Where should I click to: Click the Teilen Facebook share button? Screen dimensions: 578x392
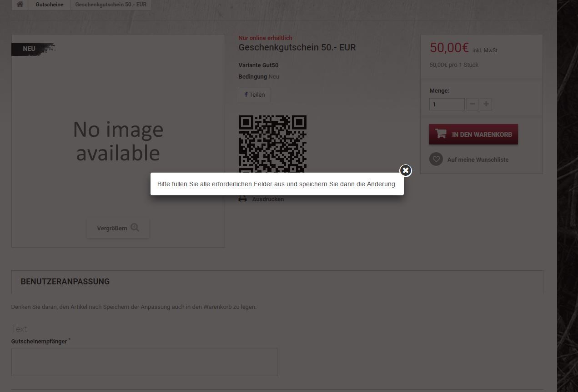255,94
